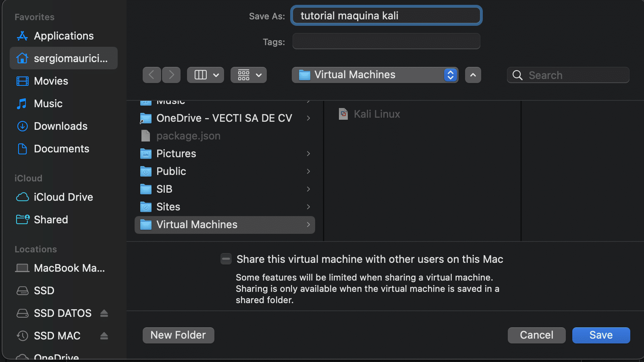Eject the SSD DATOS drive
Viewport: 644px width, 362px height.
(104, 313)
